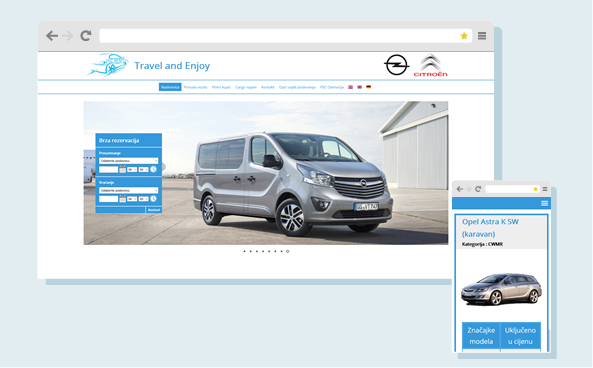Open the Značajke modela tab

pos(481,336)
